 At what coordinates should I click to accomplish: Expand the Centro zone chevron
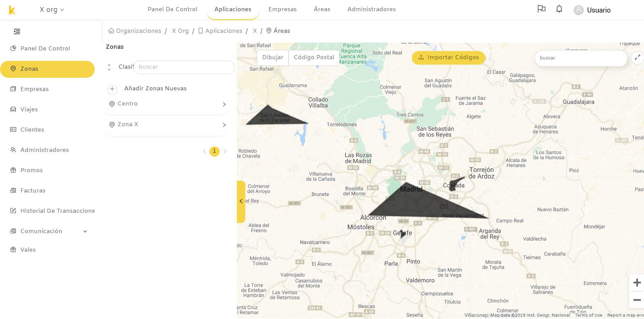224,104
